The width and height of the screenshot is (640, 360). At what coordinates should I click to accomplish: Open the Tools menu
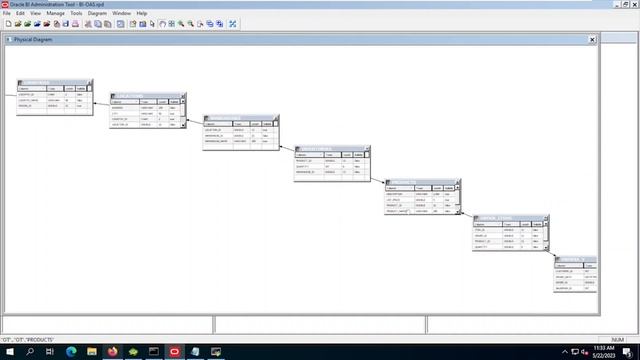76,13
